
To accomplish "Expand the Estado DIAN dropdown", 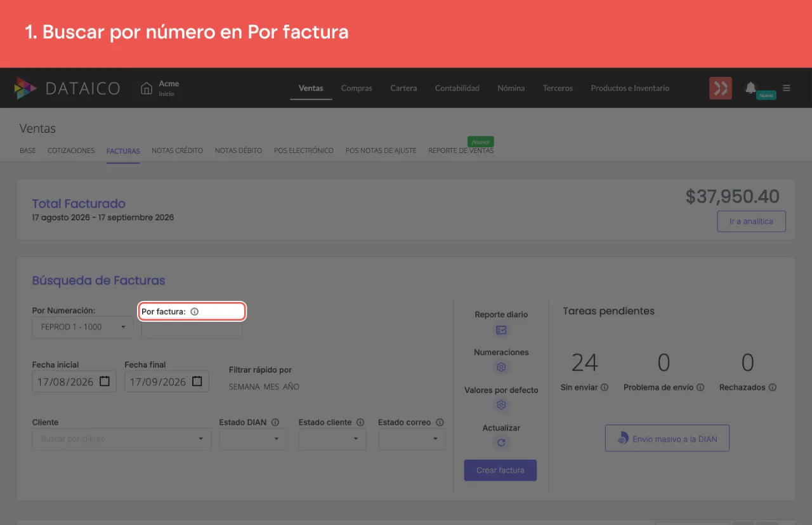I will pyautogui.click(x=253, y=439).
